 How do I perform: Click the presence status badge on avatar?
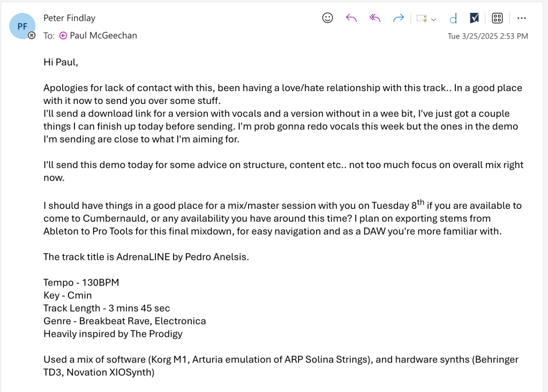pos(32,35)
